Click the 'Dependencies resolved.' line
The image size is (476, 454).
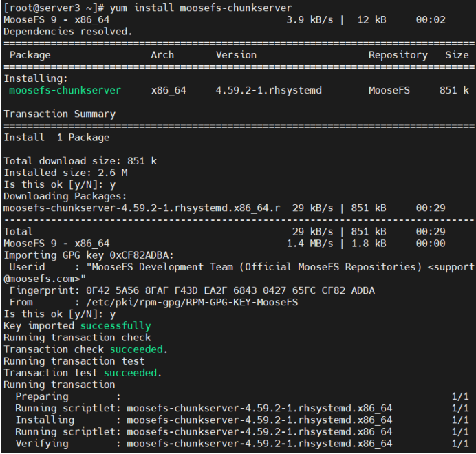[68, 32]
